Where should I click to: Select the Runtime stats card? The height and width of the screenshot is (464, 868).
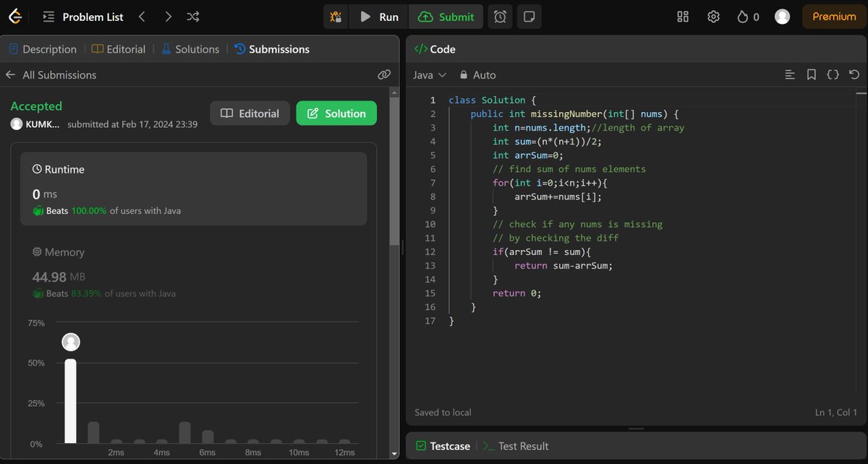(193, 189)
